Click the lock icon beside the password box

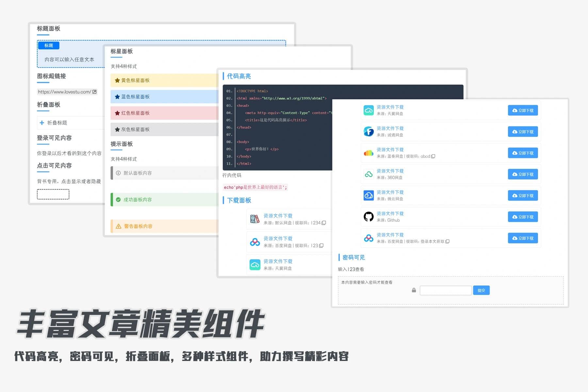[x=414, y=290]
